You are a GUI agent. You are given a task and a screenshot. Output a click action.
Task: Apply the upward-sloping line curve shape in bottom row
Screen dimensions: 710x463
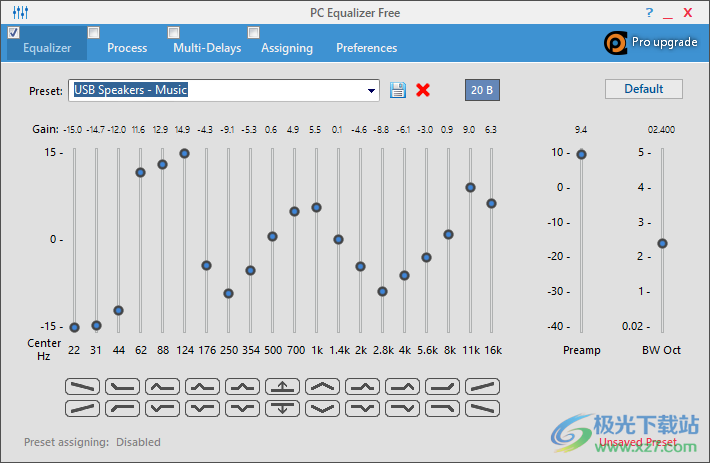click(x=82, y=409)
